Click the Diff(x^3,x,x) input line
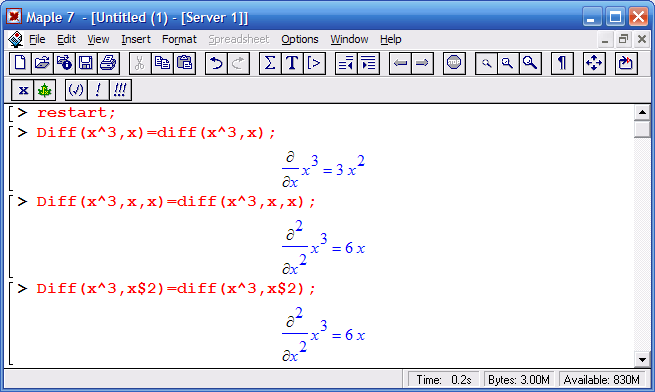Image resolution: width=655 pixels, height=392 pixels. point(176,201)
